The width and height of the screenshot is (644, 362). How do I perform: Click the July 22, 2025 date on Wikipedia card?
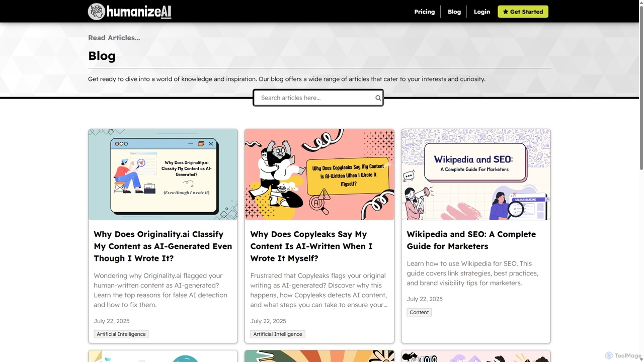click(425, 299)
